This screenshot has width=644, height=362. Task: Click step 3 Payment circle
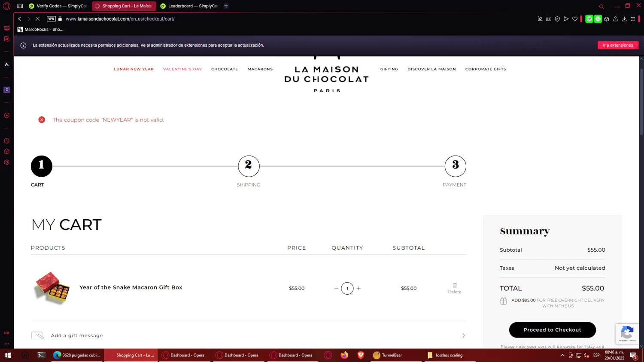(456, 166)
